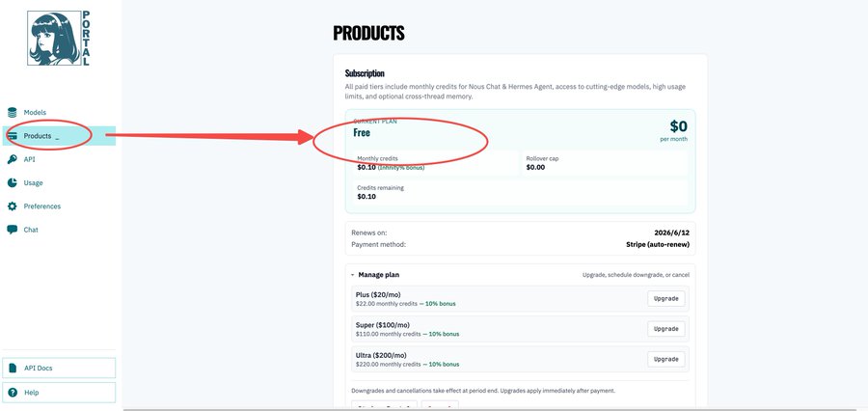Upgrade to the Super plan

(x=665, y=329)
